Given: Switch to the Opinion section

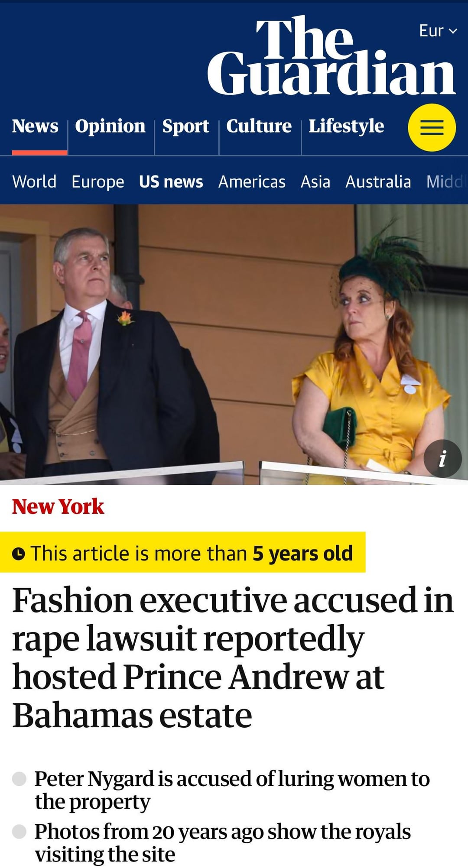Looking at the screenshot, I should click(110, 126).
